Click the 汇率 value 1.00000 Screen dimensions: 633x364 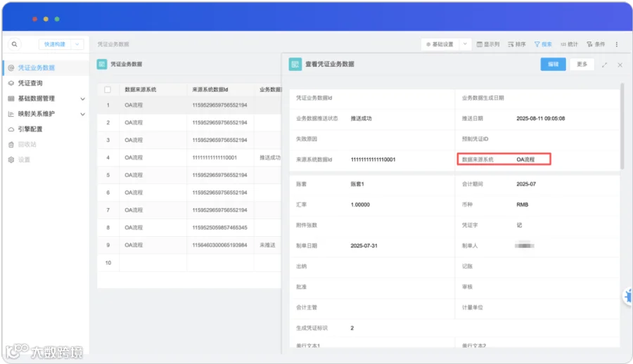tap(360, 204)
